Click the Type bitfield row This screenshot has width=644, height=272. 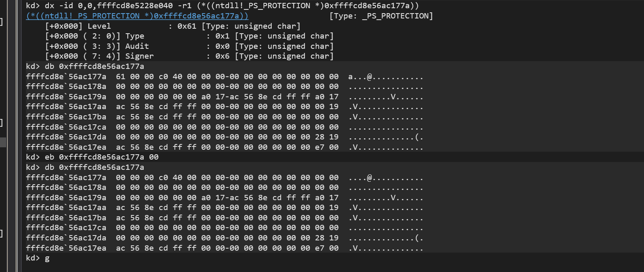pos(189,36)
